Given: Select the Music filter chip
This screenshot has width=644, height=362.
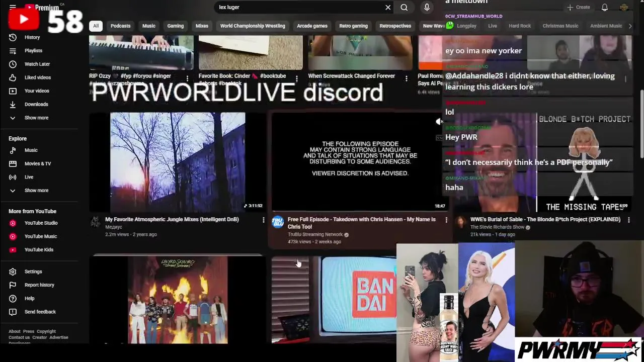Looking at the screenshot, I should 149,26.
